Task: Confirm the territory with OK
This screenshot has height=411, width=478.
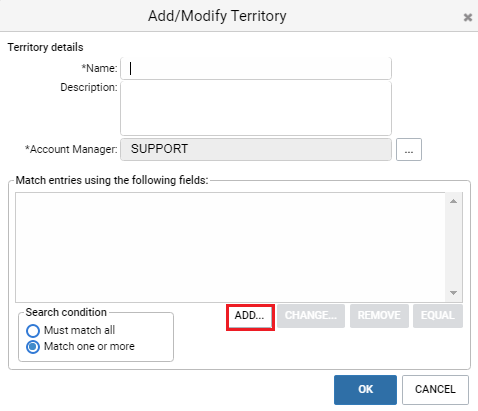Action: [365, 390]
